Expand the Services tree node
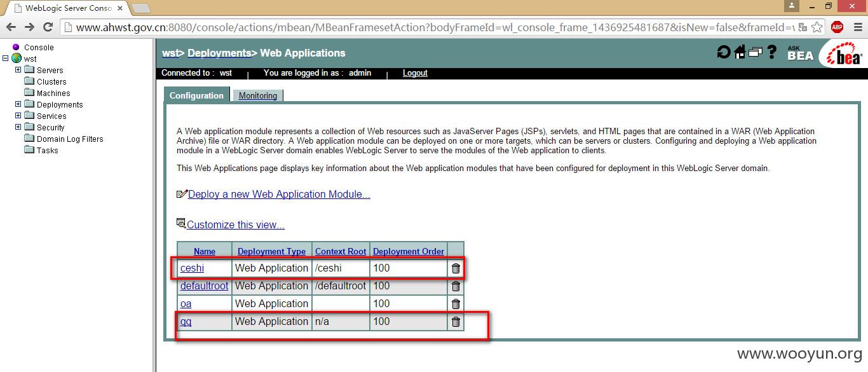 (x=18, y=116)
